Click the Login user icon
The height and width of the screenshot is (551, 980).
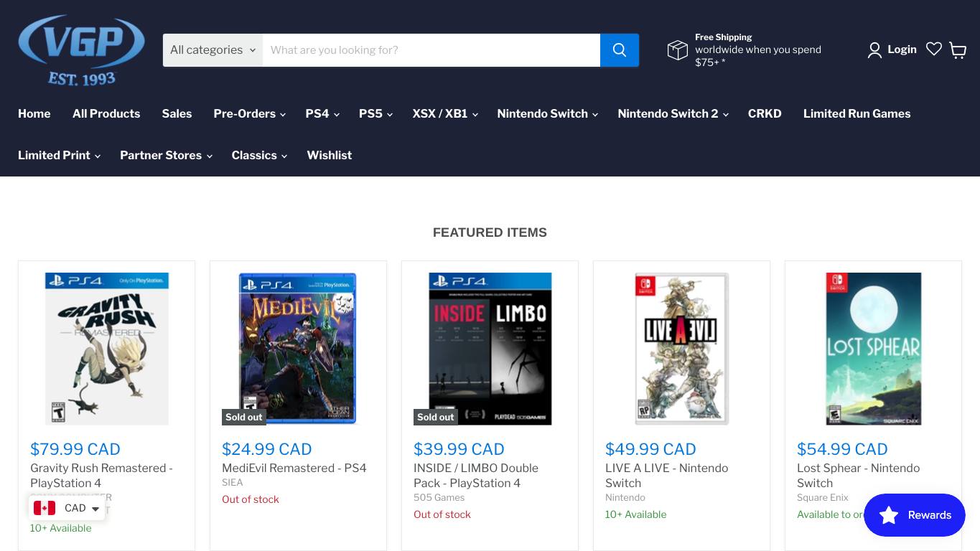pyautogui.click(x=874, y=50)
